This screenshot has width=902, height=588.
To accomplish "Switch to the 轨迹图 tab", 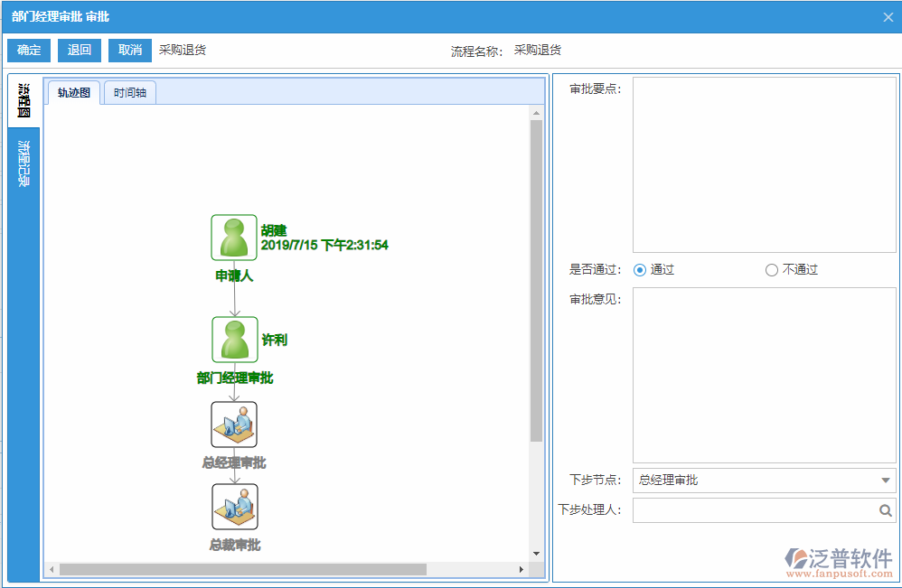I will pyautogui.click(x=72, y=92).
